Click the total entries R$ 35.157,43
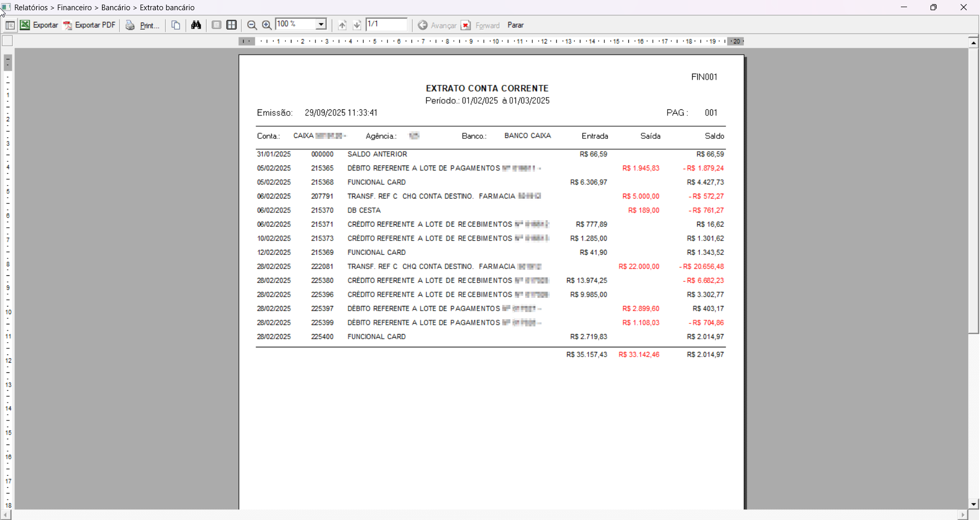Screen dimensions: 980x520 (587, 354)
